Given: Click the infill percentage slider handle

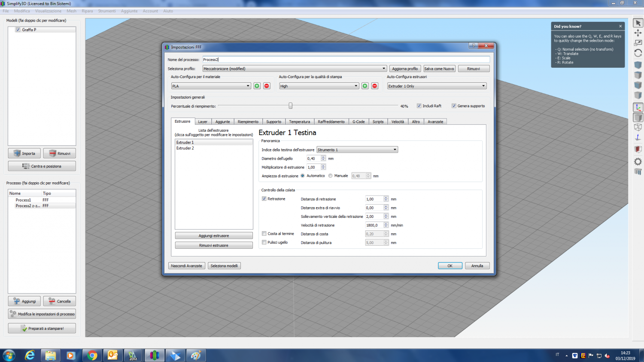Looking at the screenshot, I should (290, 106).
